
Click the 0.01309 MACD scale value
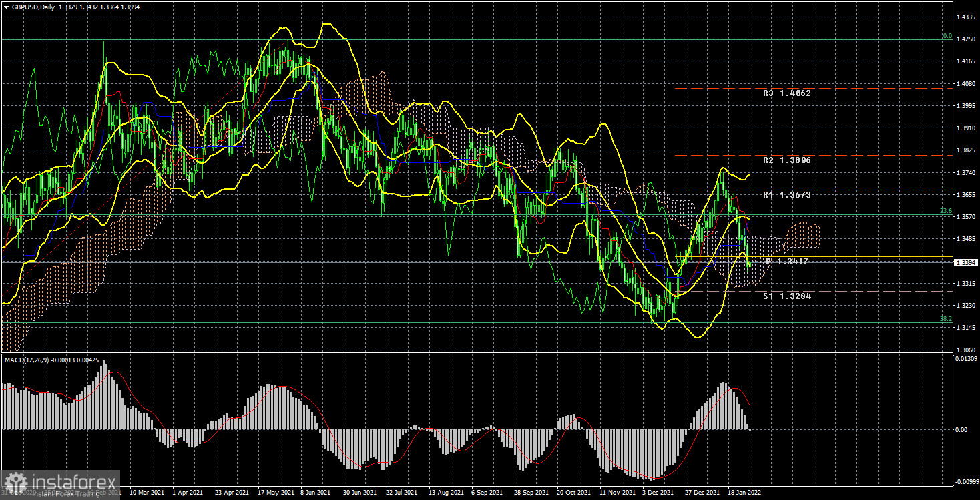pyautogui.click(x=967, y=360)
